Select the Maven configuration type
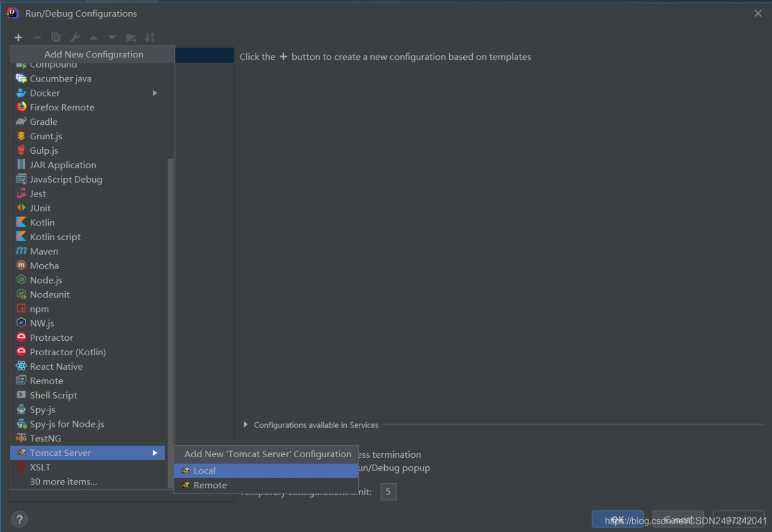The width and height of the screenshot is (772, 532). 87,252
